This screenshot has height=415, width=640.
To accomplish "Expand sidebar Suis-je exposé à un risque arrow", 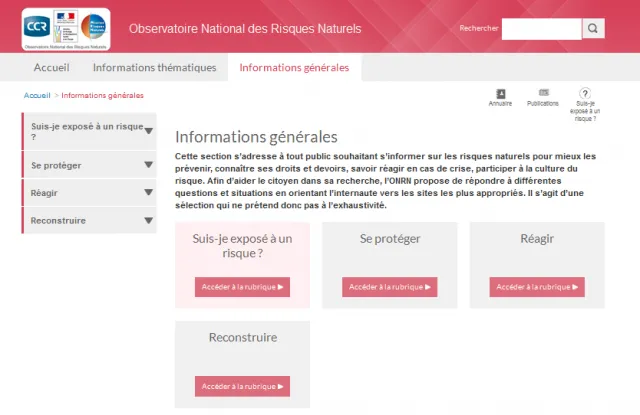I will tap(149, 131).
